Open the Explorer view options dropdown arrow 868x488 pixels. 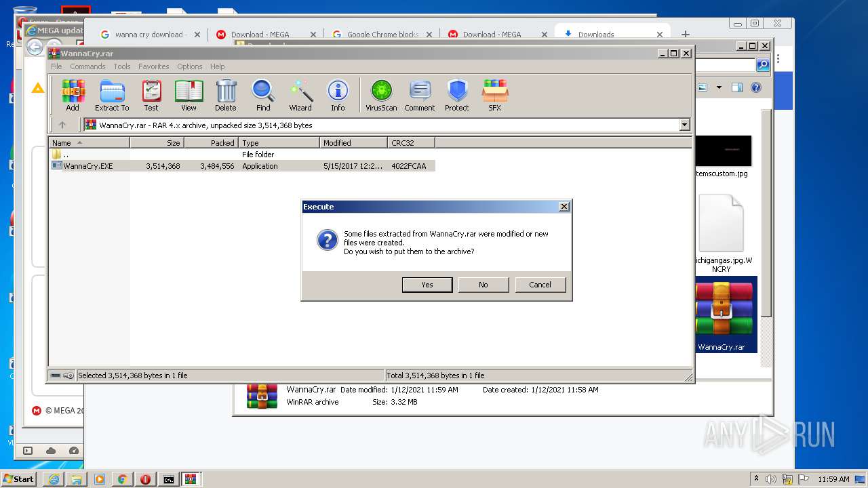[x=719, y=87]
